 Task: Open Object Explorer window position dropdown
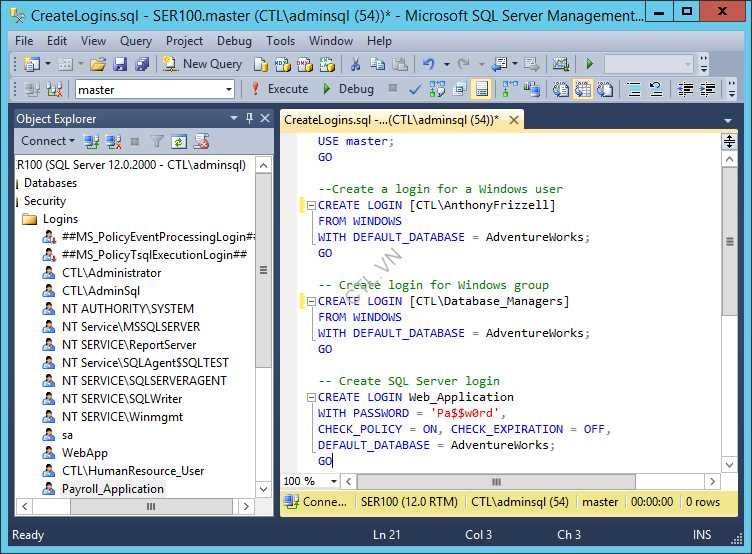[234, 118]
